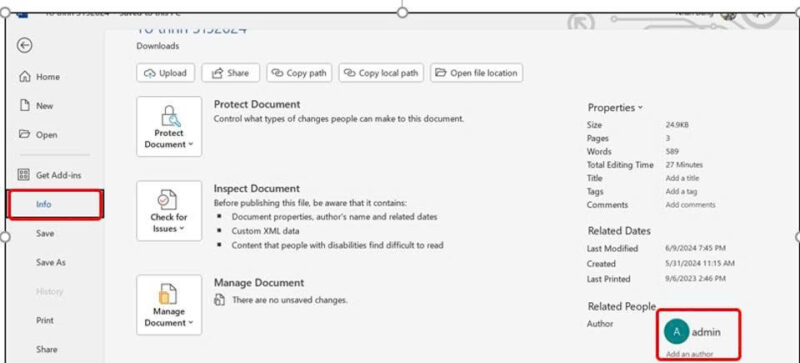Click the Downloads location text

point(158,46)
